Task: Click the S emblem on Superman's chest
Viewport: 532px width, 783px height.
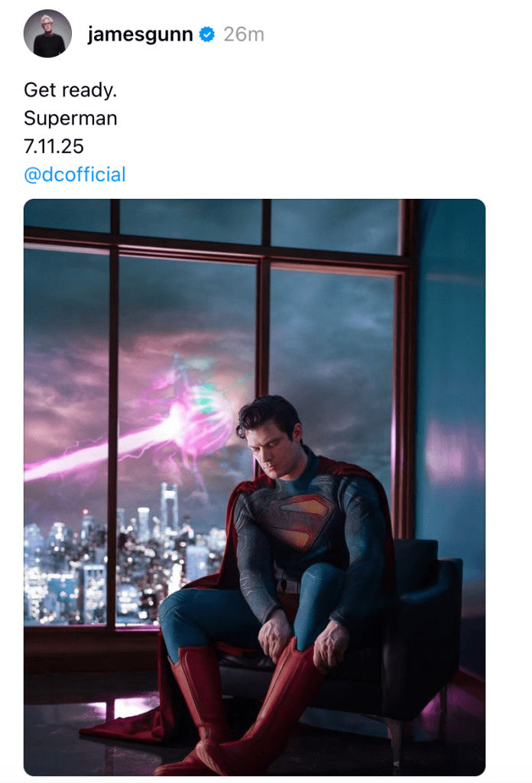Action: point(304,522)
